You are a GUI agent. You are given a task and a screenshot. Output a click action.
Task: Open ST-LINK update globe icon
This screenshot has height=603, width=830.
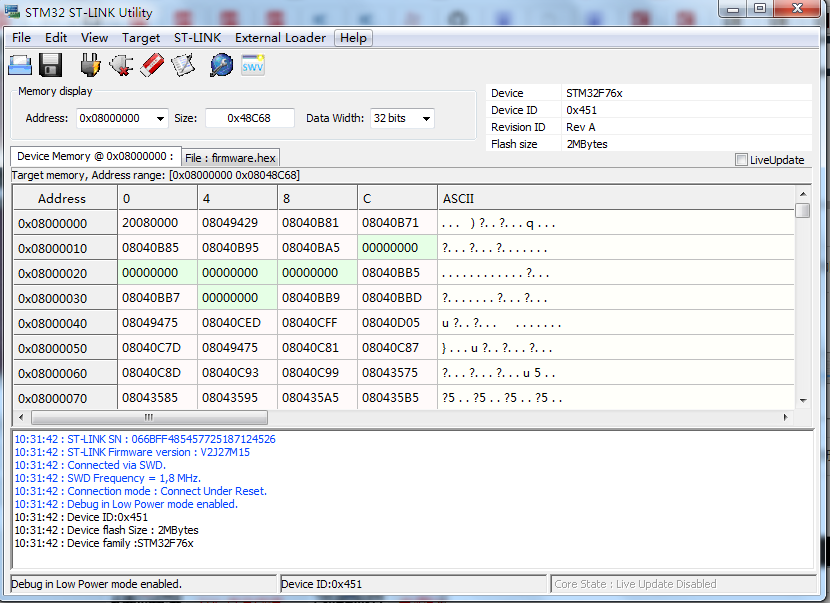221,66
